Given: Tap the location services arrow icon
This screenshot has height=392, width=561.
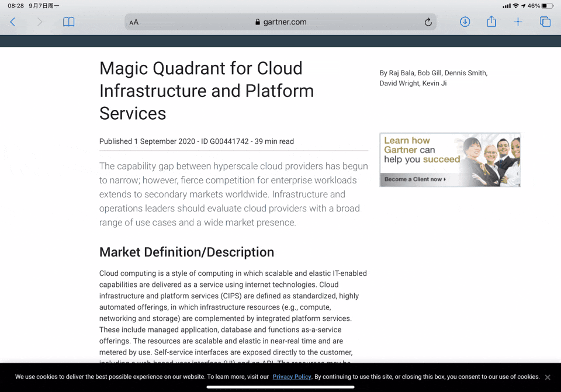Looking at the screenshot, I should [523, 6].
